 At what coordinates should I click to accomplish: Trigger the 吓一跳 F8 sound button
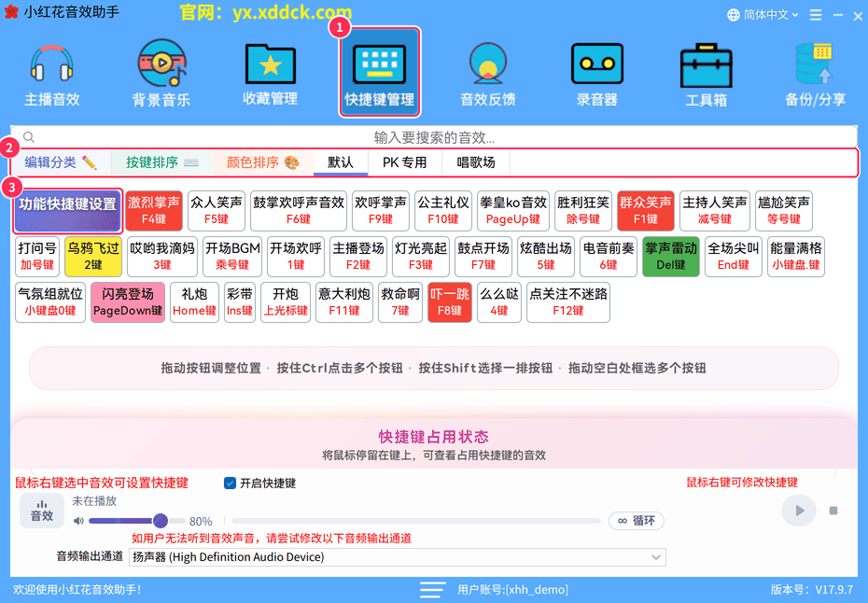click(450, 302)
